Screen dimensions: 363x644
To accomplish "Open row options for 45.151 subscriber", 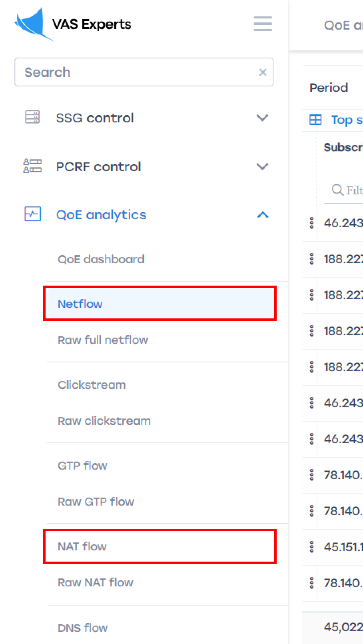I will (x=311, y=547).
